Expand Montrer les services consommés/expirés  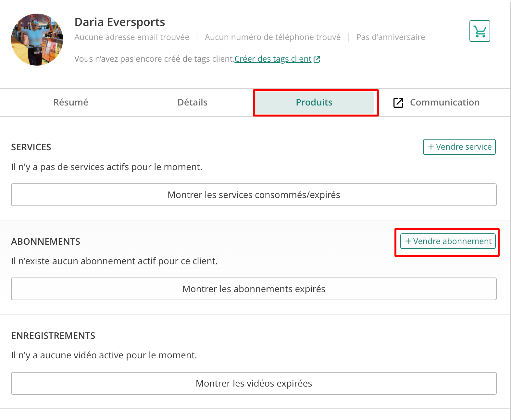click(254, 195)
